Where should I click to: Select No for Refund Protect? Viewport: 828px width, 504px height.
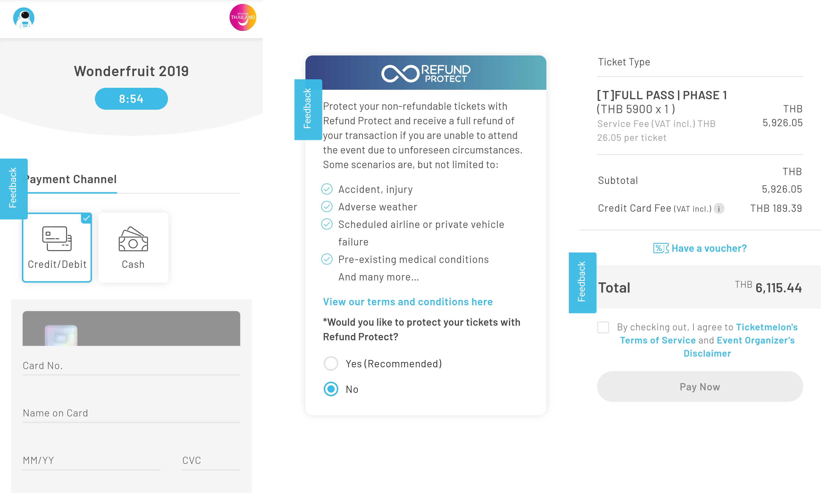331,389
